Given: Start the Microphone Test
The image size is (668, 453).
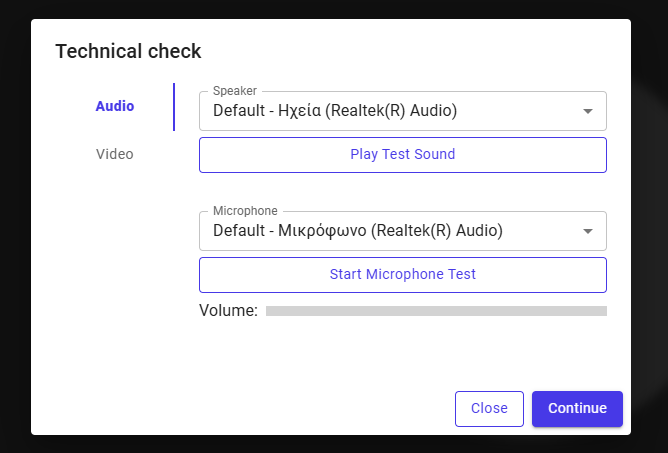Looking at the screenshot, I should pyautogui.click(x=403, y=275).
